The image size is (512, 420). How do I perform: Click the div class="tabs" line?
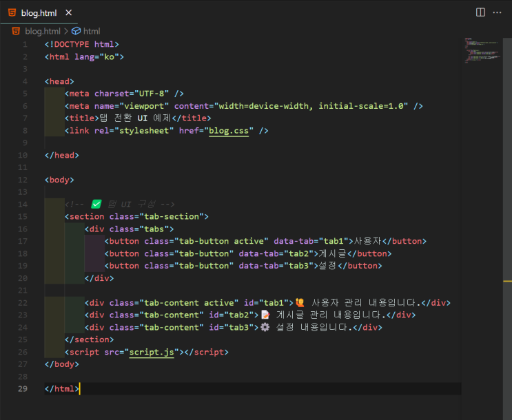[x=129, y=229]
